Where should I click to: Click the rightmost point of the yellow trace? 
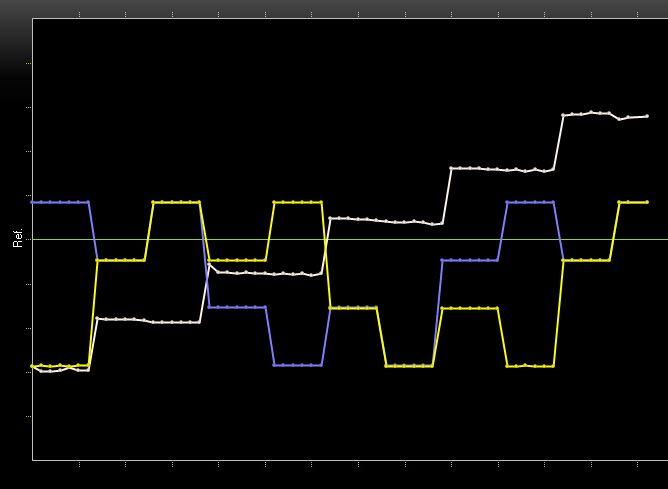tap(647, 202)
